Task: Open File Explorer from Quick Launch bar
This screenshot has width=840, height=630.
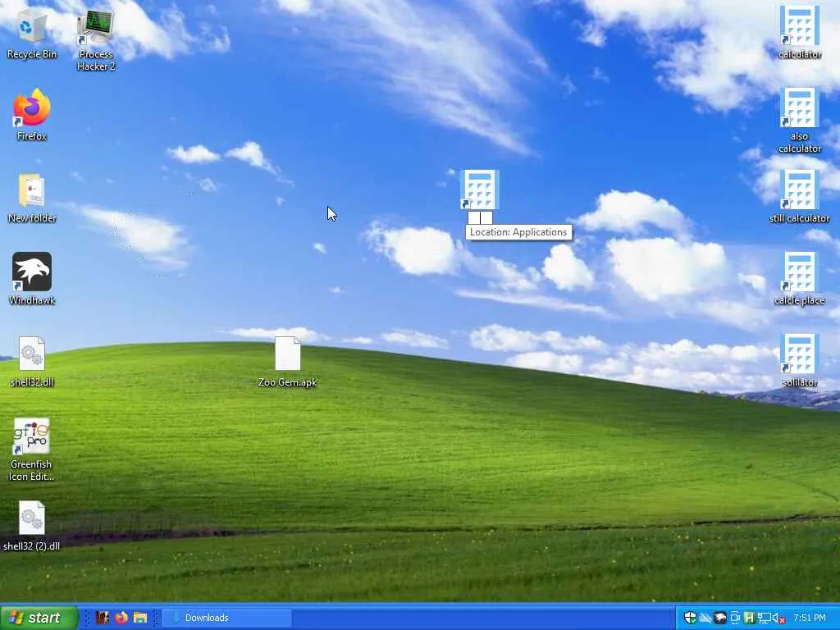Action: click(140, 618)
